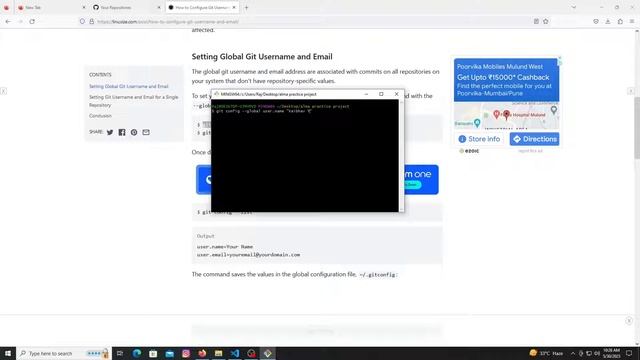
Task: Click the terminal window vertical scrollbar
Action: click(x=401, y=155)
